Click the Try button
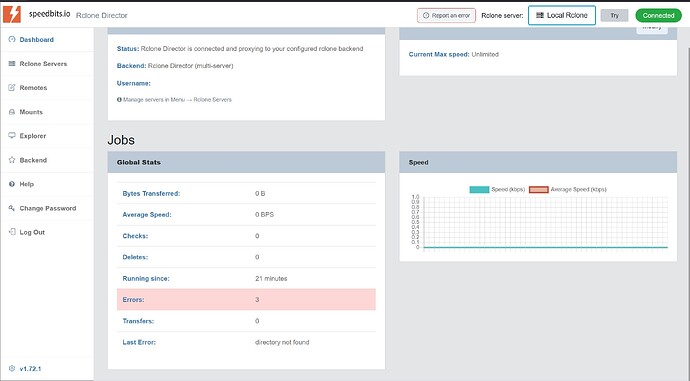Viewport: 690px width, 381px height. point(614,15)
